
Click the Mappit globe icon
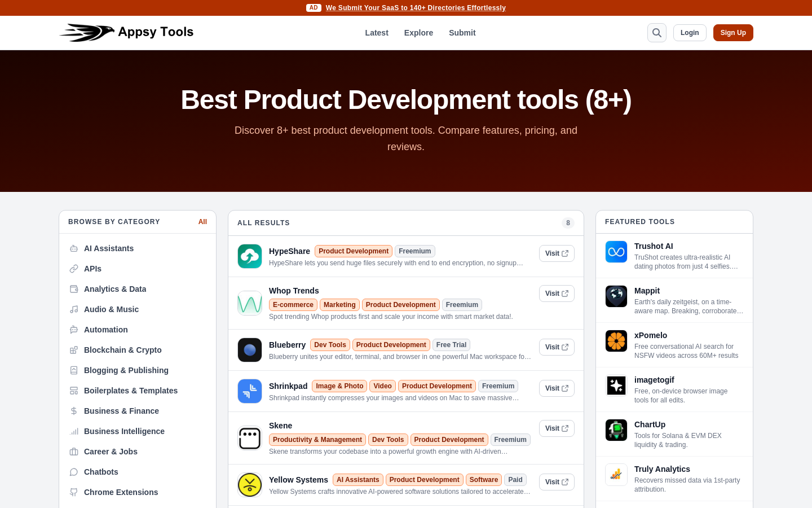coord(616,296)
